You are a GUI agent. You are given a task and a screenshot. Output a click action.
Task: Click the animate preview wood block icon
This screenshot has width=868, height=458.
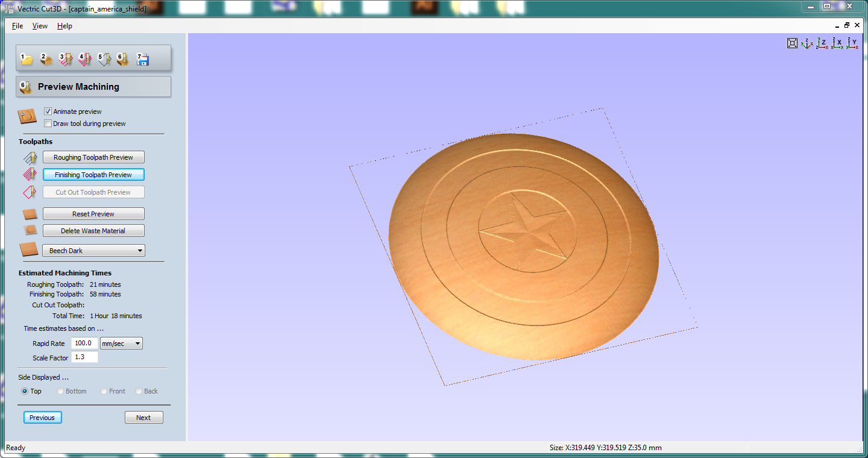tap(27, 116)
